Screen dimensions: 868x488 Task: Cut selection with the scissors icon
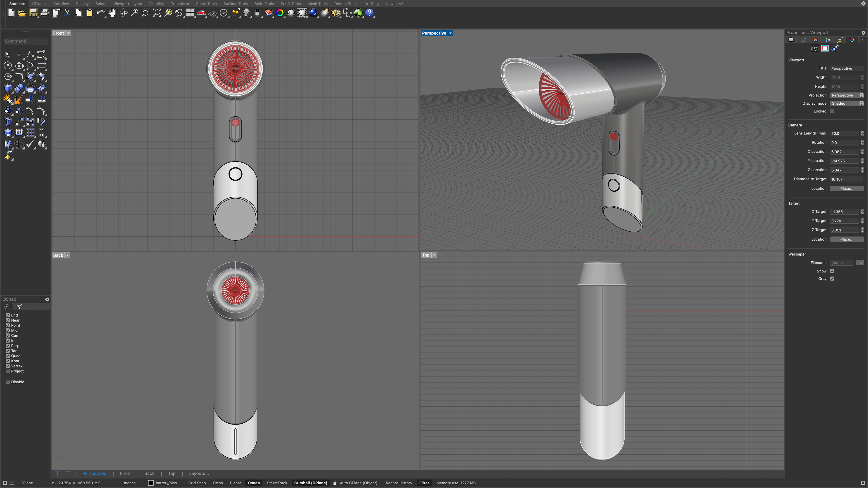coord(67,13)
